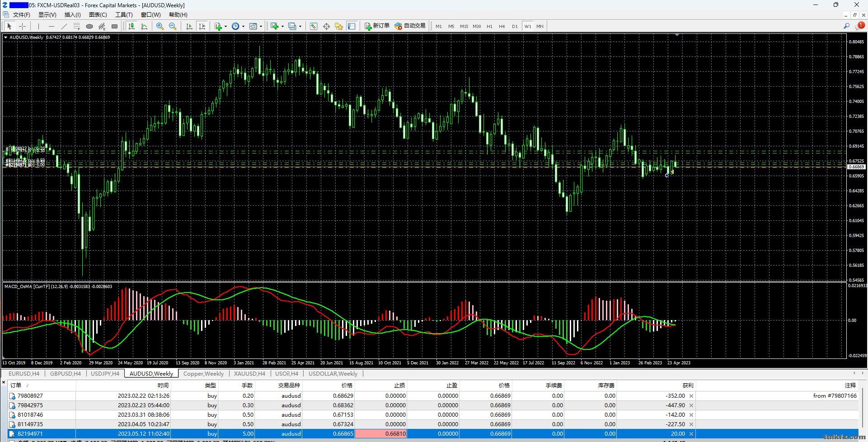Select order row 79842975
Image resolution: width=868 pixels, height=442 pixels.
pyautogui.click(x=433, y=405)
